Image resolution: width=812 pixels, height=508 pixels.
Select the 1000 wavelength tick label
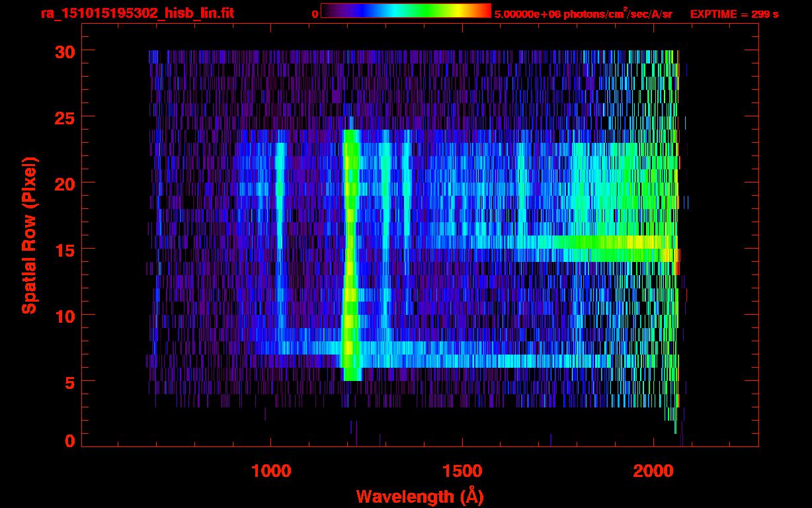[270, 471]
